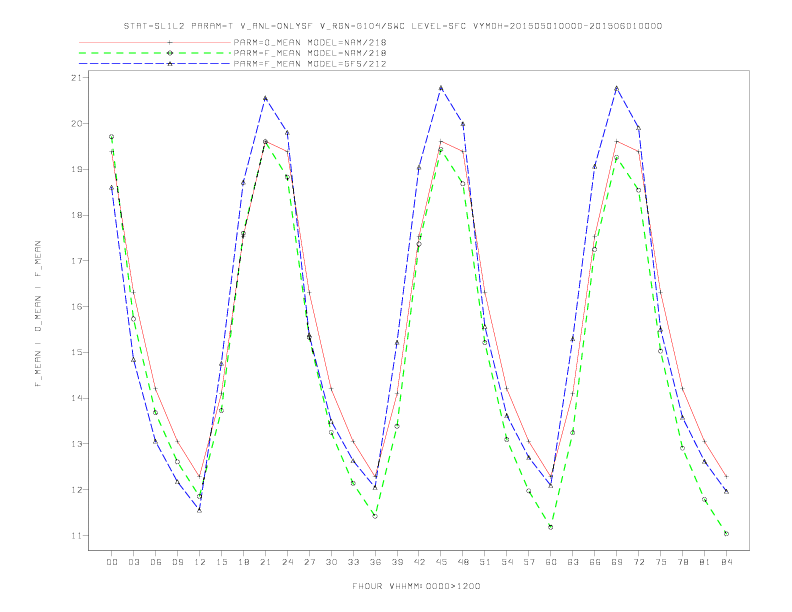Click y-axis tick label 13
This screenshot has height=612, width=792.
77,444
